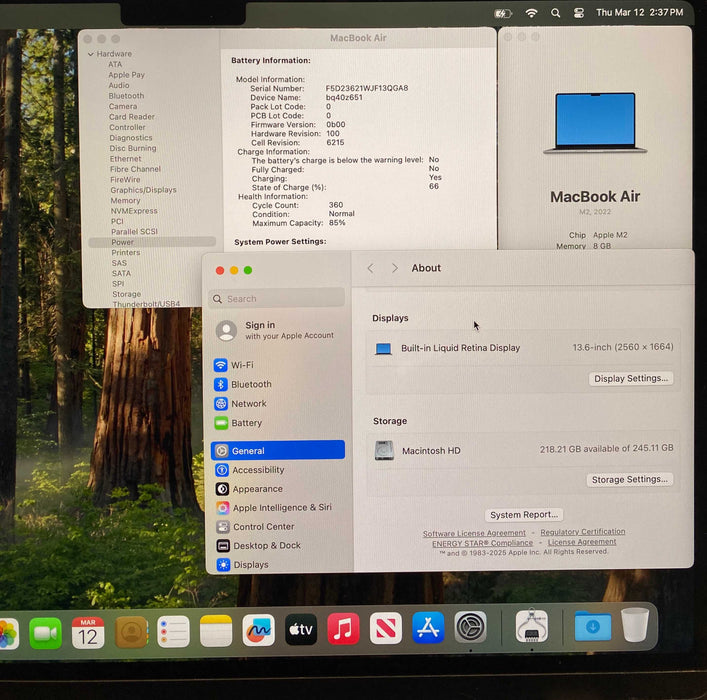Open News app in the Dock
Image resolution: width=707 pixels, height=700 pixels.
(x=386, y=628)
